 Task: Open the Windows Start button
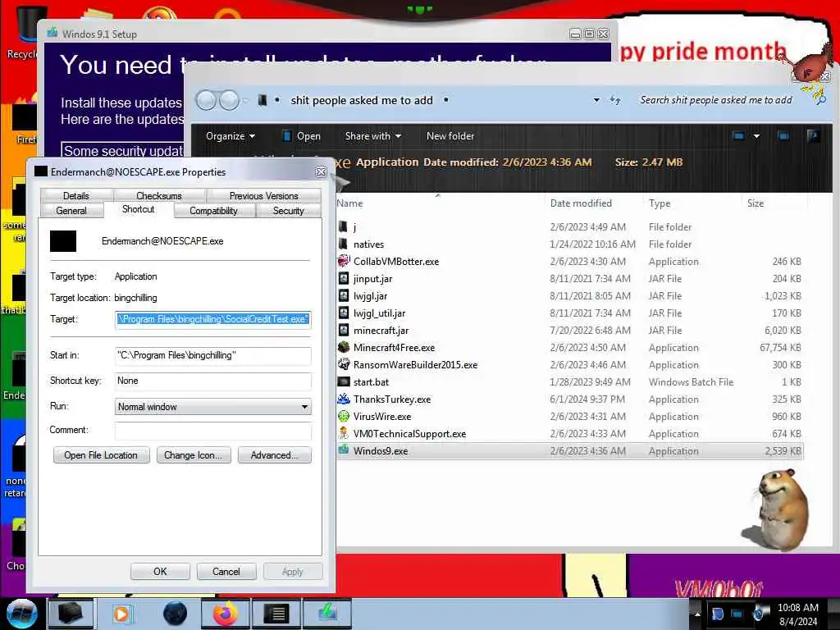click(x=21, y=614)
